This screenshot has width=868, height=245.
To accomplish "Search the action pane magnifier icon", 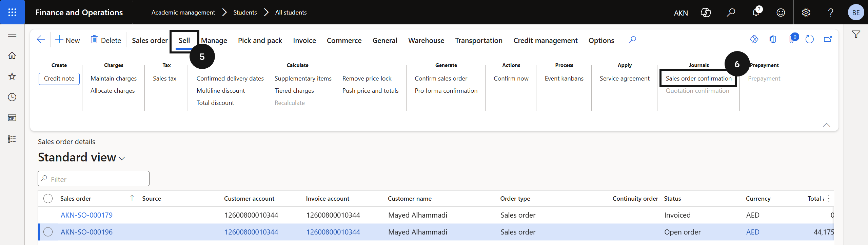I will 632,40.
